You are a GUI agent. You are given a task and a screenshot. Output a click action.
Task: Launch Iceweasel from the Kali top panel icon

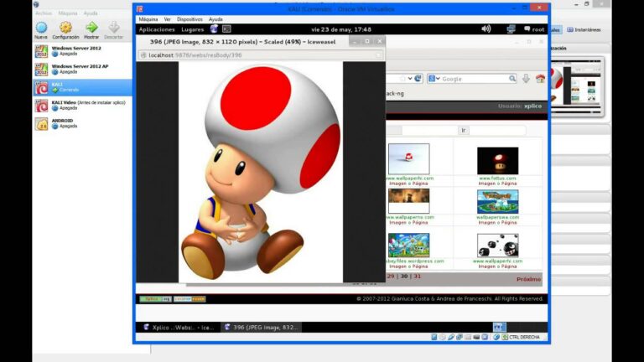pos(214,29)
